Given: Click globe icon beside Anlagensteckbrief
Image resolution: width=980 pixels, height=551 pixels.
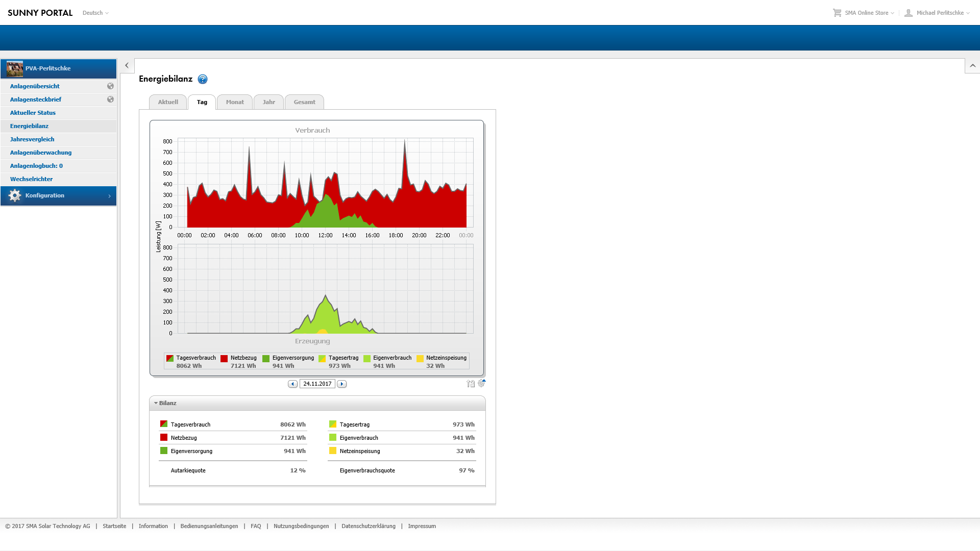Looking at the screenshot, I should [x=110, y=99].
